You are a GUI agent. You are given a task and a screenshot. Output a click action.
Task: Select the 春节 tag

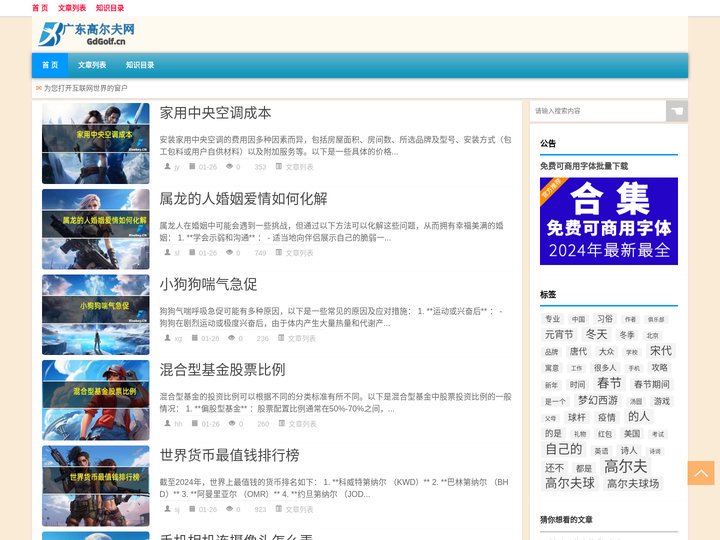(x=609, y=383)
